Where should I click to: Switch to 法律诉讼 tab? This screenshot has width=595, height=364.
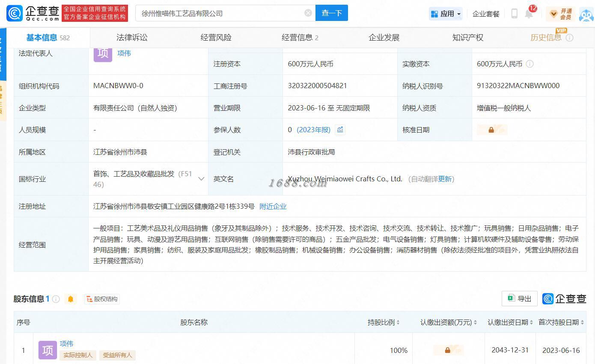(x=132, y=38)
